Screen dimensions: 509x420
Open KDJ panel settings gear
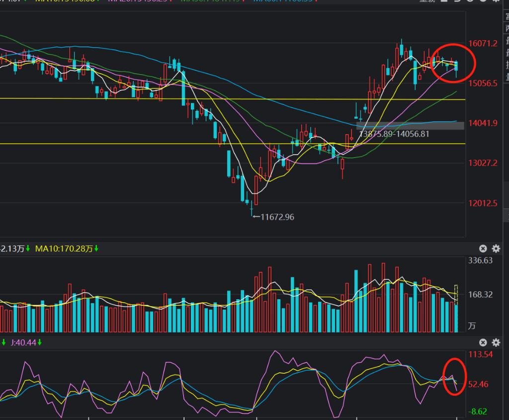[x=496, y=342]
